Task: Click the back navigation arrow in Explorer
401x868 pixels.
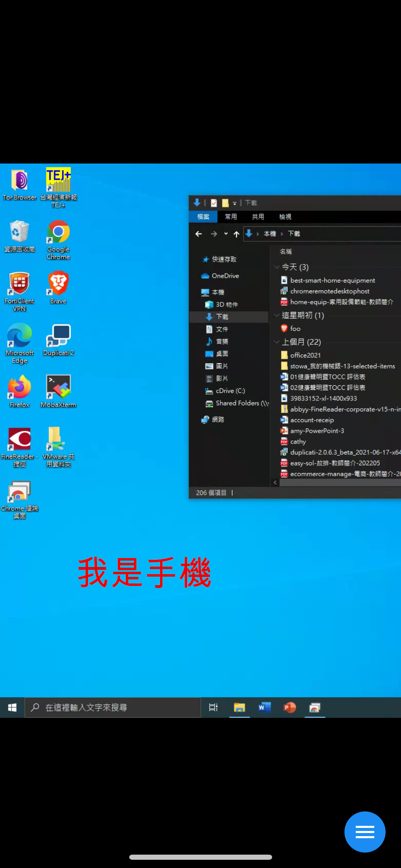Action: click(198, 234)
